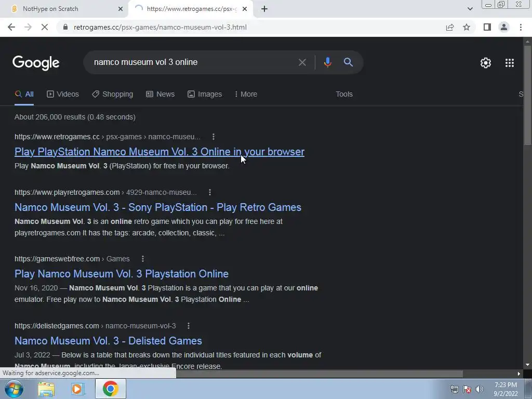The image size is (532, 399).
Task: Open the retrogames.cc result options dots
Action: [x=214, y=137]
